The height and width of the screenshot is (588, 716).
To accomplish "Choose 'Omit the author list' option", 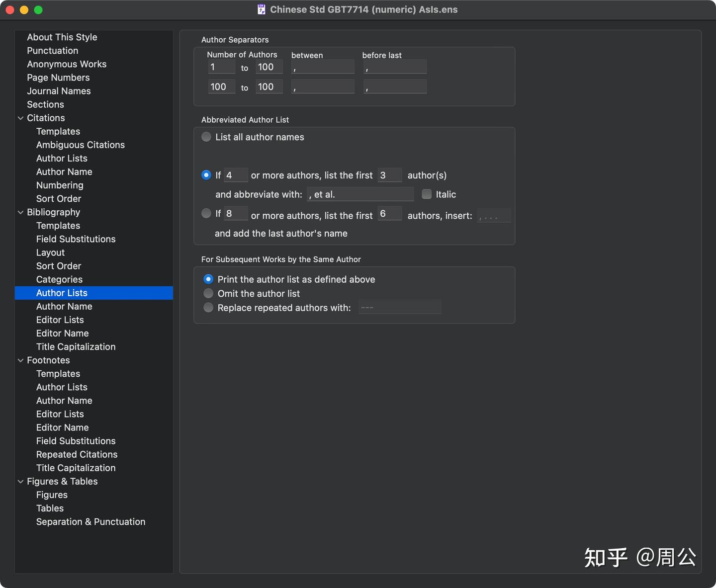I will pos(208,294).
